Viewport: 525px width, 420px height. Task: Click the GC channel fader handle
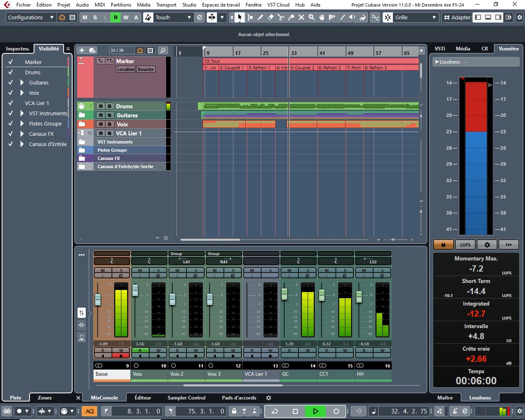click(x=284, y=294)
